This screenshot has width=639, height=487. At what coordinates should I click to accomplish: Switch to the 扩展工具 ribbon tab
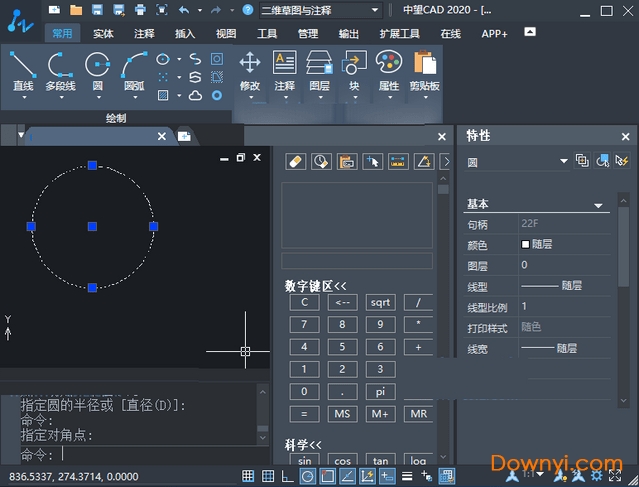pos(400,33)
